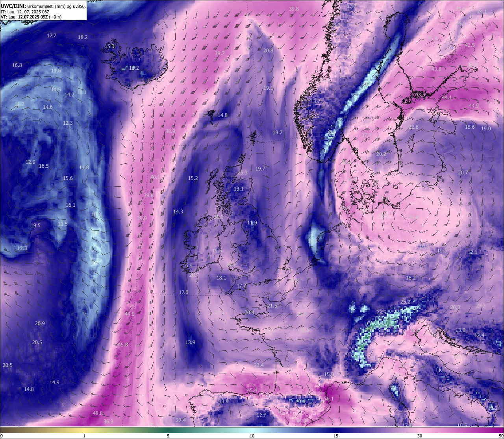
Task: Pick the 14.2 map value
Action: (x=69, y=94)
